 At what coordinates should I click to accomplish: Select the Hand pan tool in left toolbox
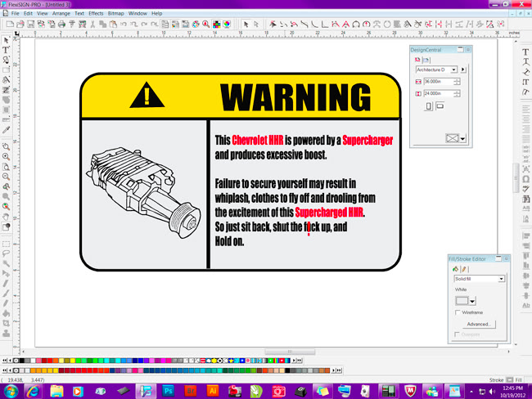pos(6,217)
